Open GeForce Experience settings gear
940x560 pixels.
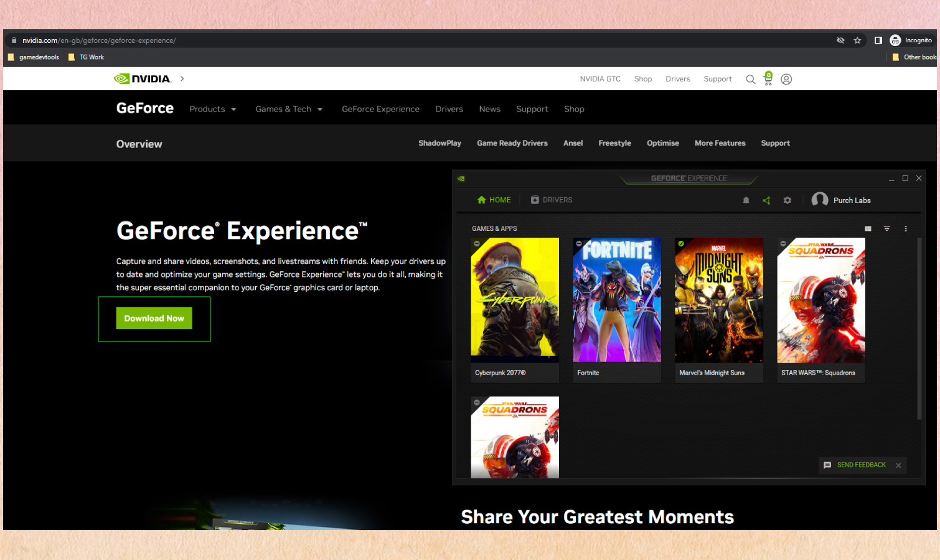point(787,200)
